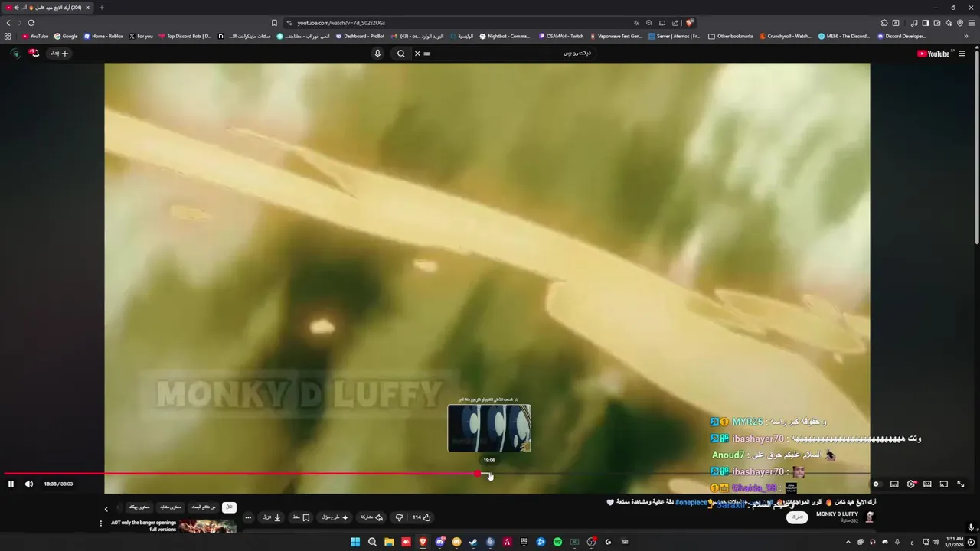The height and width of the screenshot is (551, 980).
Task: Share the video using the share button
Action: coord(371,517)
